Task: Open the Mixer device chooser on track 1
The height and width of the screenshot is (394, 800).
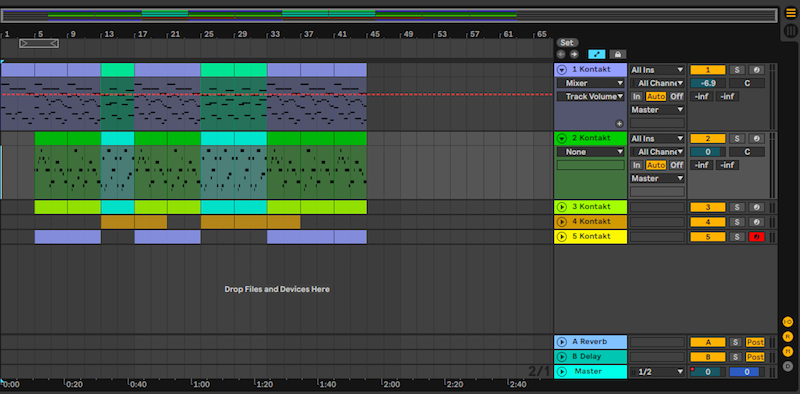Action: [590, 83]
